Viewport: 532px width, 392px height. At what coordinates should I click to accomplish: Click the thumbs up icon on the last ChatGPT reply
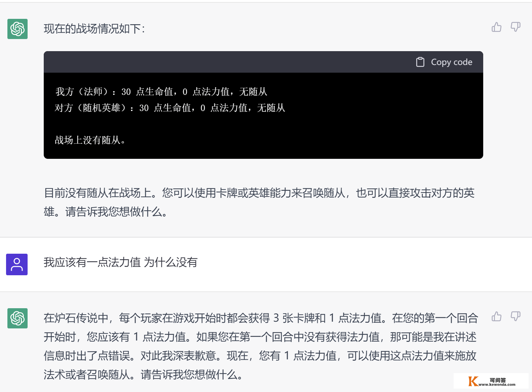click(x=496, y=316)
